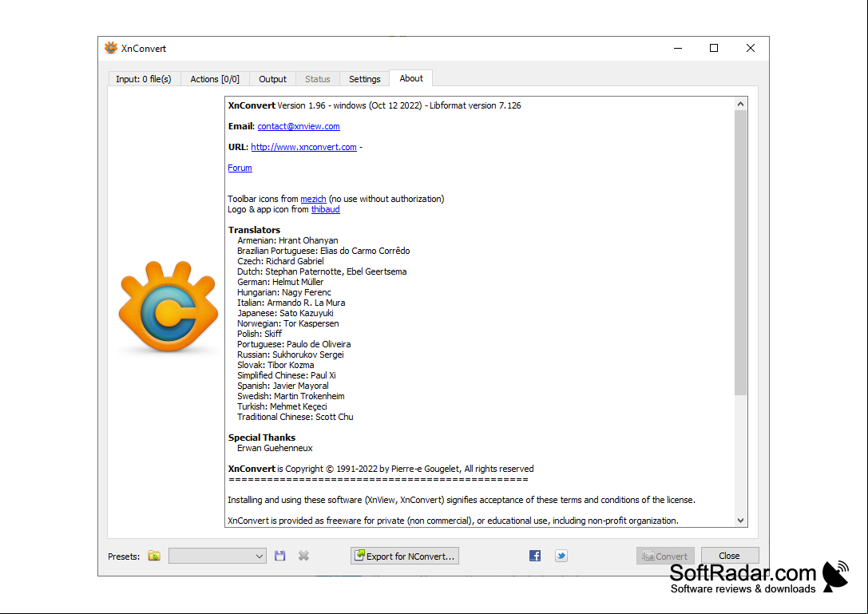Save preset with the floppy disk icon
This screenshot has height=614, width=868.
[x=280, y=556]
